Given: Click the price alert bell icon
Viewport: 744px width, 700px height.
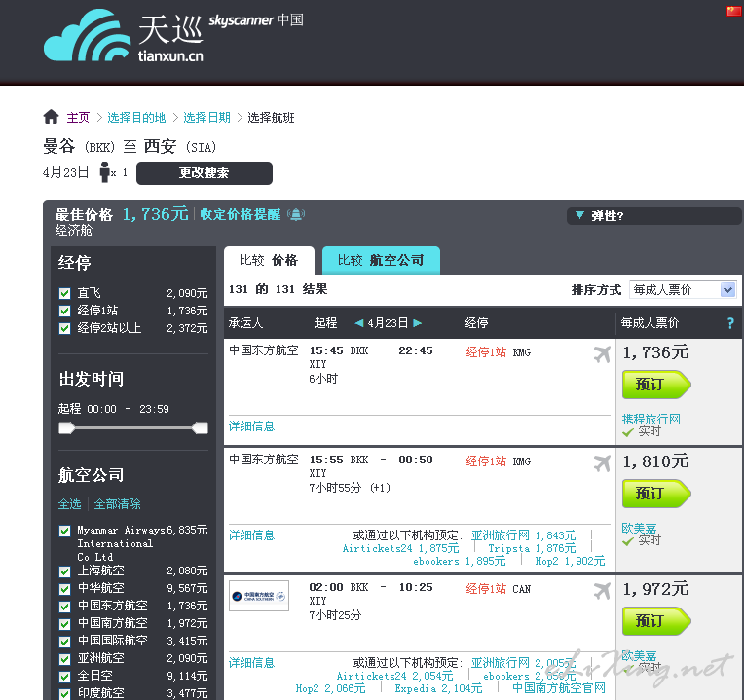Looking at the screenshot, I should click(x=296, y=214).
